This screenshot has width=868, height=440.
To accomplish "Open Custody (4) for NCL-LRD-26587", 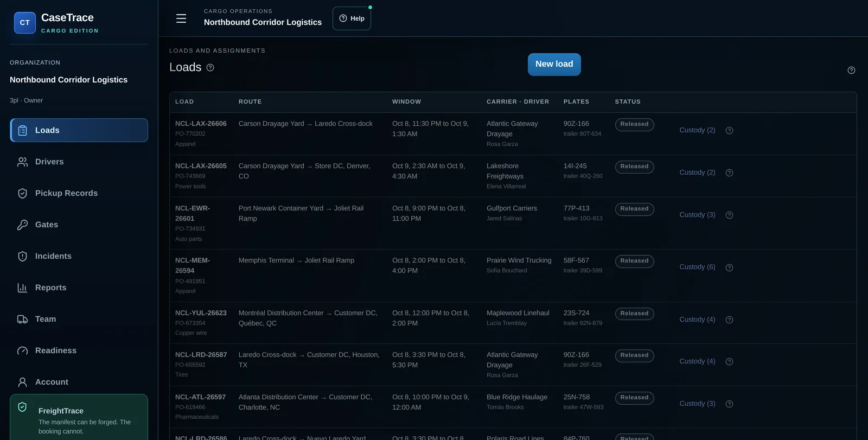I will click(x=697, y=361).
